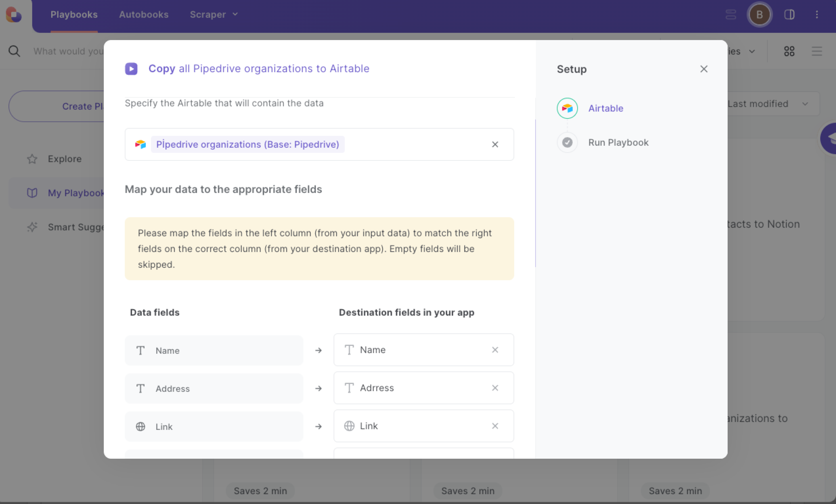Click the Airtable step circle icon
This screenshot has width=836, height=504.
567,108
